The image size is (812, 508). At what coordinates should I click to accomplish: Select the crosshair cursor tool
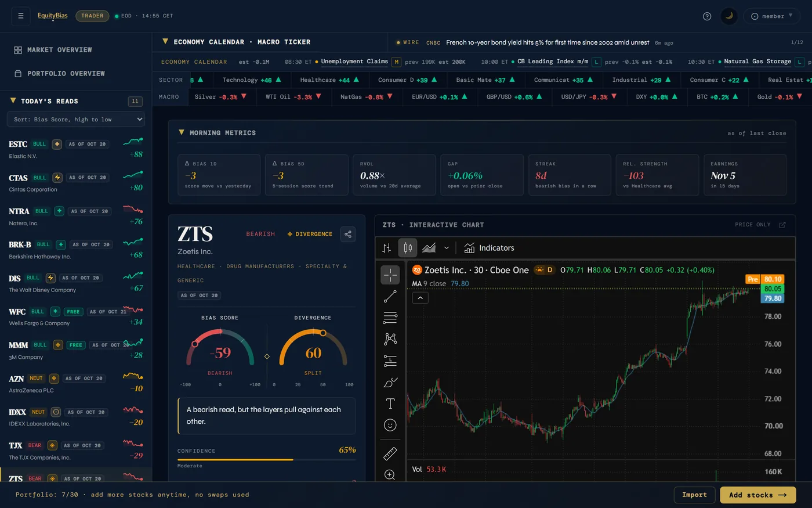coord(390,275)
